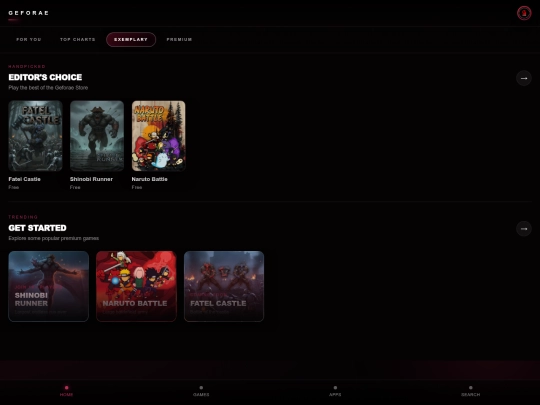The image size is (540, 405).
Task: Open Apps in bottom navigation
Action: click(x=335, y=391)
